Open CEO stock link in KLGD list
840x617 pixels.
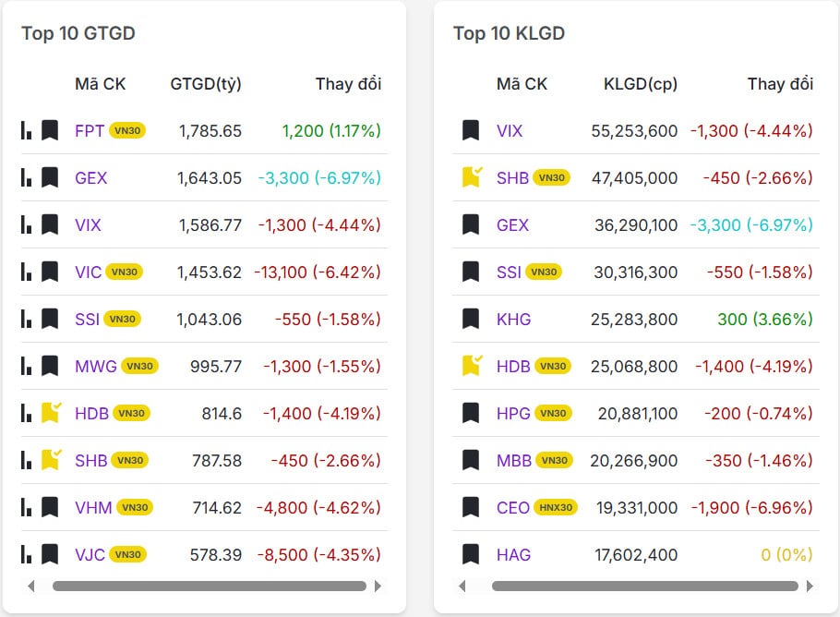point(513,507)
